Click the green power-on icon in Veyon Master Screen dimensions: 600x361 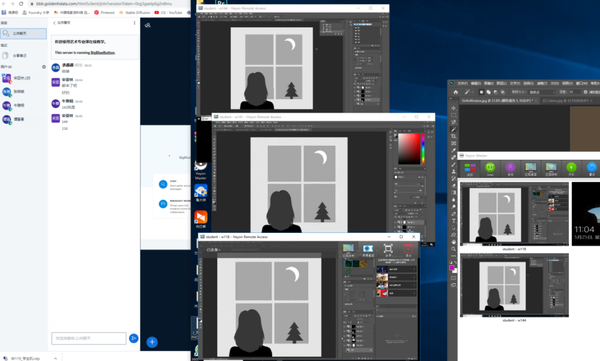click(x=571, y=168)
